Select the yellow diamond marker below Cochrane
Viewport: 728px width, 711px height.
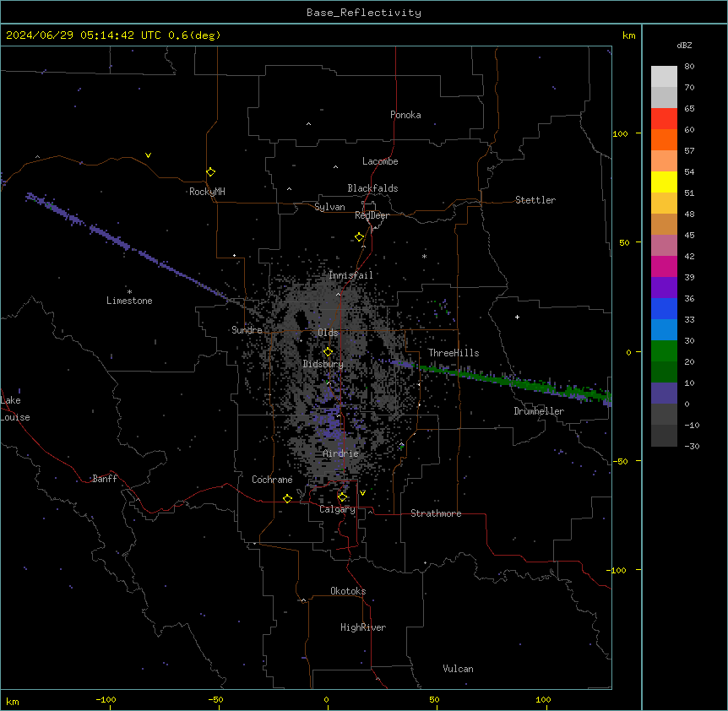pos(287,498)
